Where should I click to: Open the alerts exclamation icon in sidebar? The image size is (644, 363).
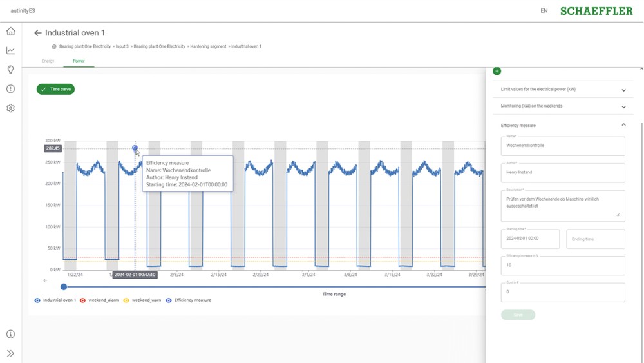click(10, 89)
